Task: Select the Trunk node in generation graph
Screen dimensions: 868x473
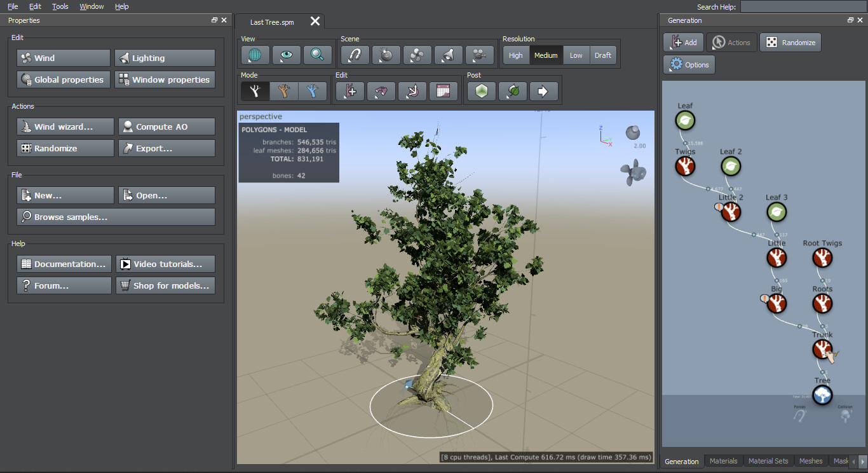Action: pyautogui.click(x=822, y=349)
